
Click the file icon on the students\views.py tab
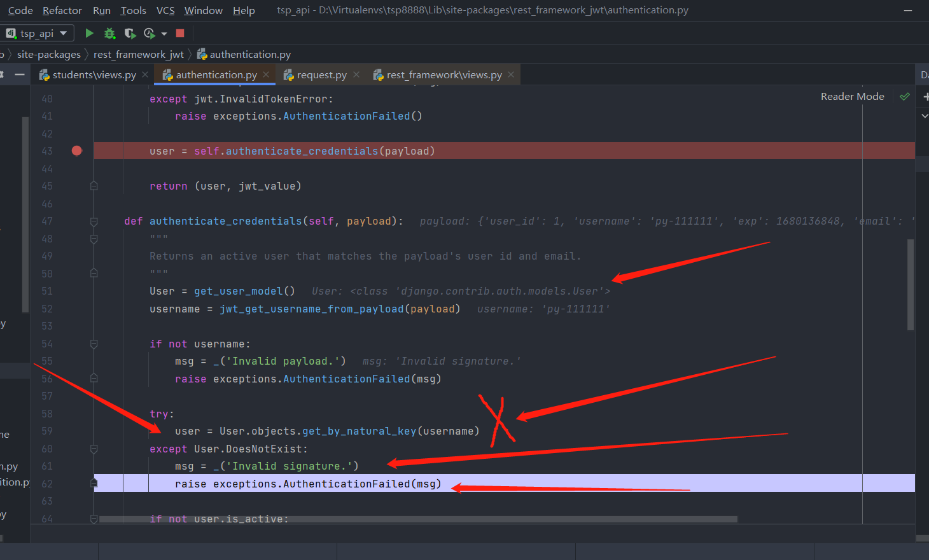[45, 75]
